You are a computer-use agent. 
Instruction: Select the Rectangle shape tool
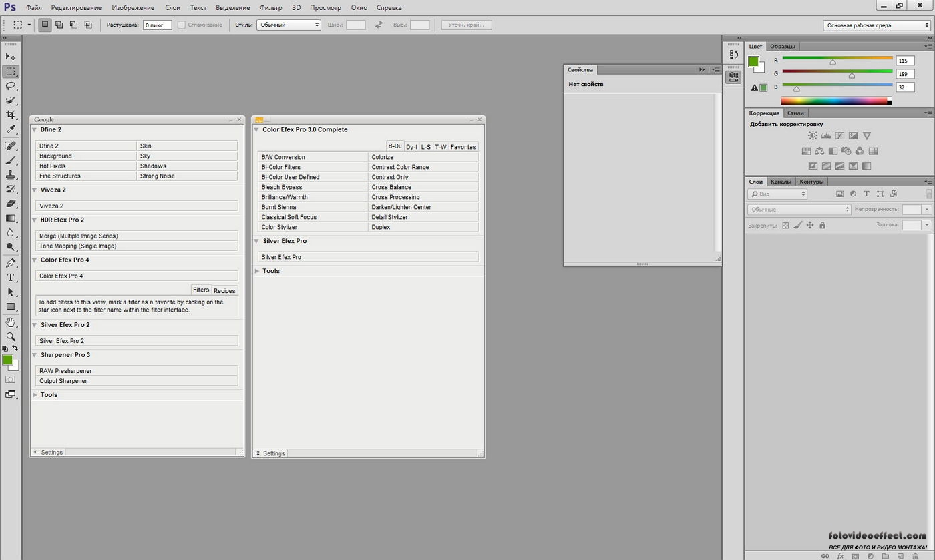11,307
